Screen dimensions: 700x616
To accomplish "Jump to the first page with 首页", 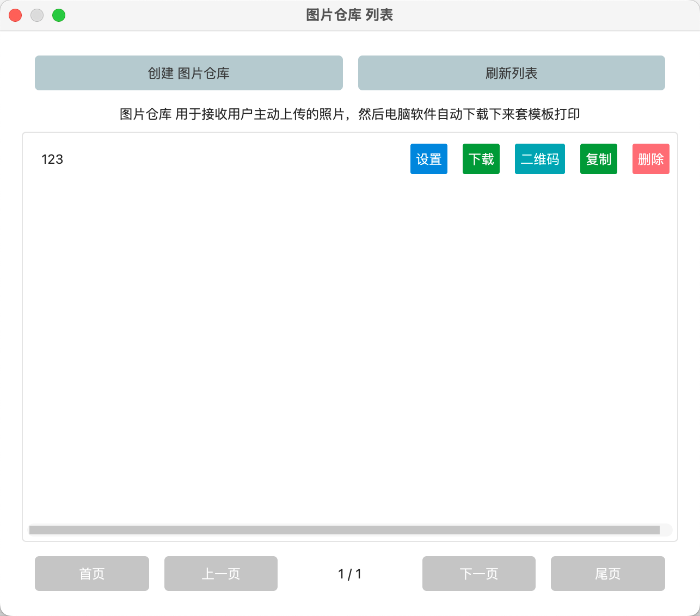I will tap(91, 573).
